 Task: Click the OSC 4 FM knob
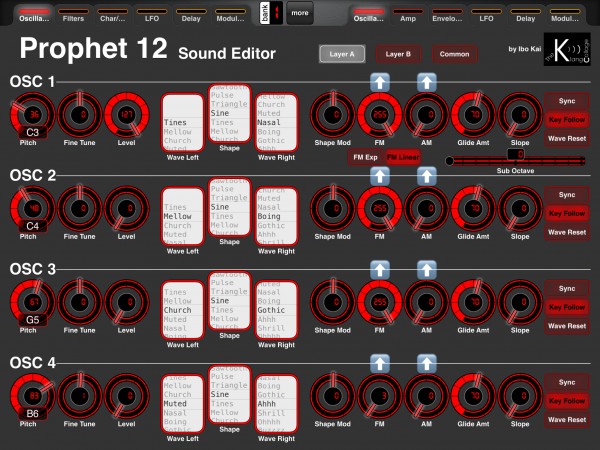click(x=380, y=396)
